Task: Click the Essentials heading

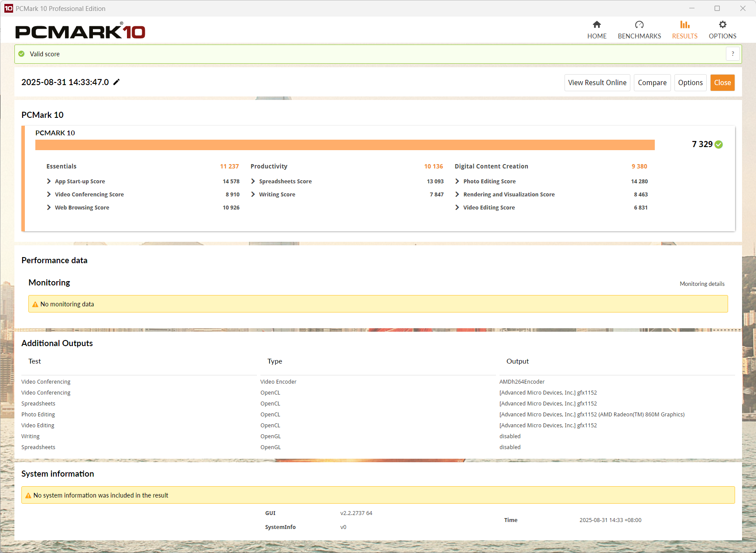Action: (x=62, y=166)
